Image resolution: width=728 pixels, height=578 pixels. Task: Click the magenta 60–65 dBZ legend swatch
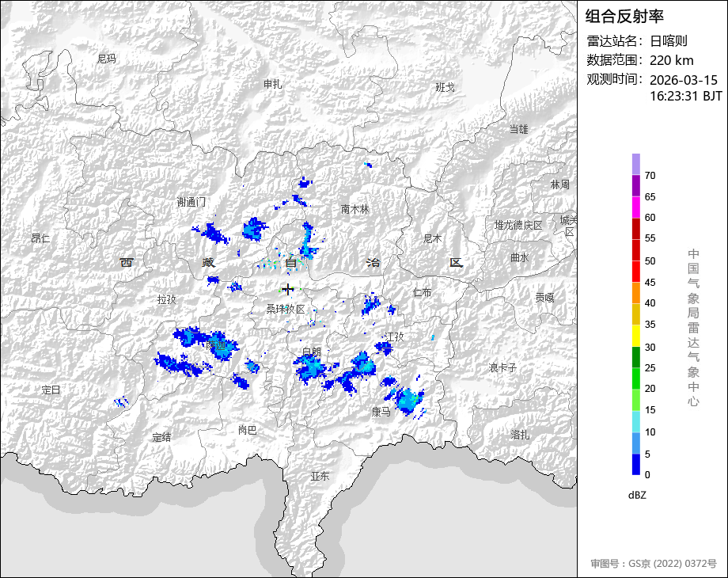pyautogui.click(x=636, y=207)
